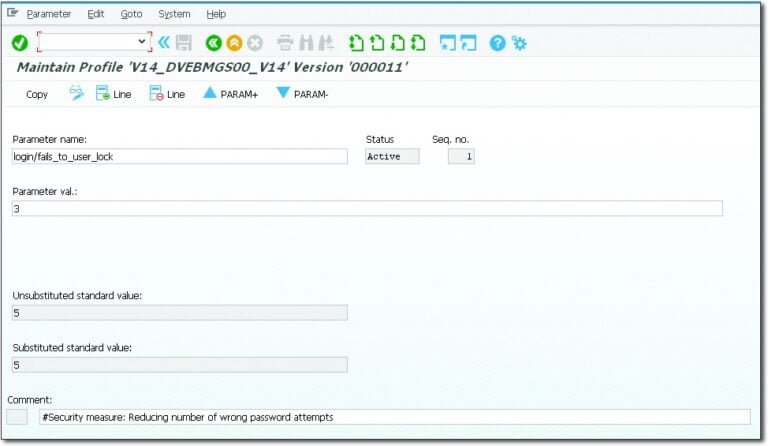Go to Previous Page icon
The height and width of the screenshot is (446, 768).
377,43
